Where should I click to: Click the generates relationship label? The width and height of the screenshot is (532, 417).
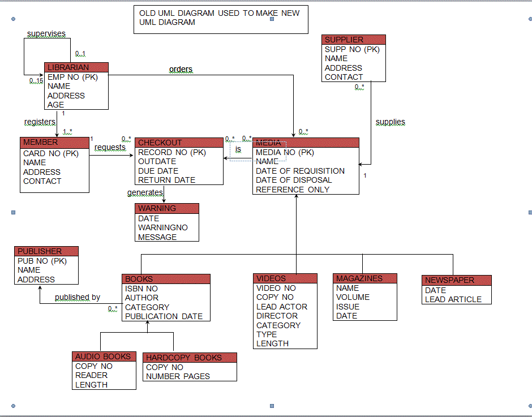coord(145,192)
